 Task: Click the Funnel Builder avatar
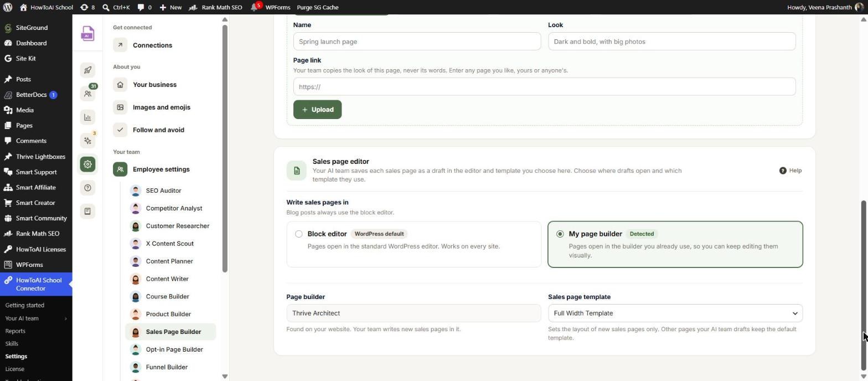click(136, 367)
